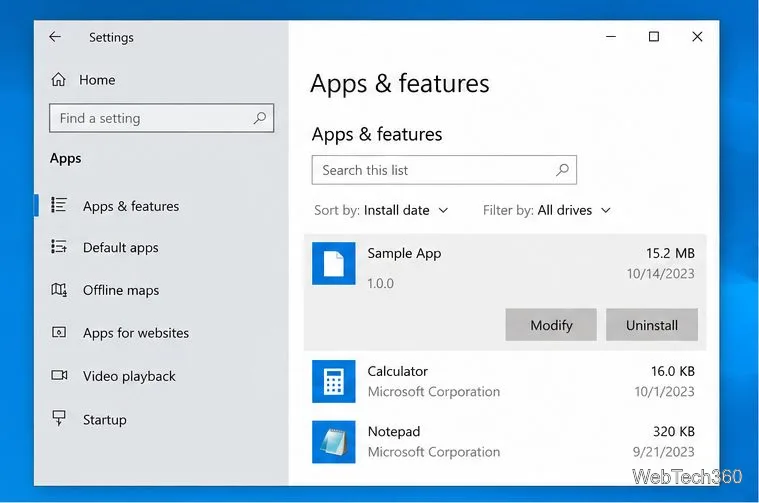
Task: Select the Notepad app name
Action: [394, 431]
